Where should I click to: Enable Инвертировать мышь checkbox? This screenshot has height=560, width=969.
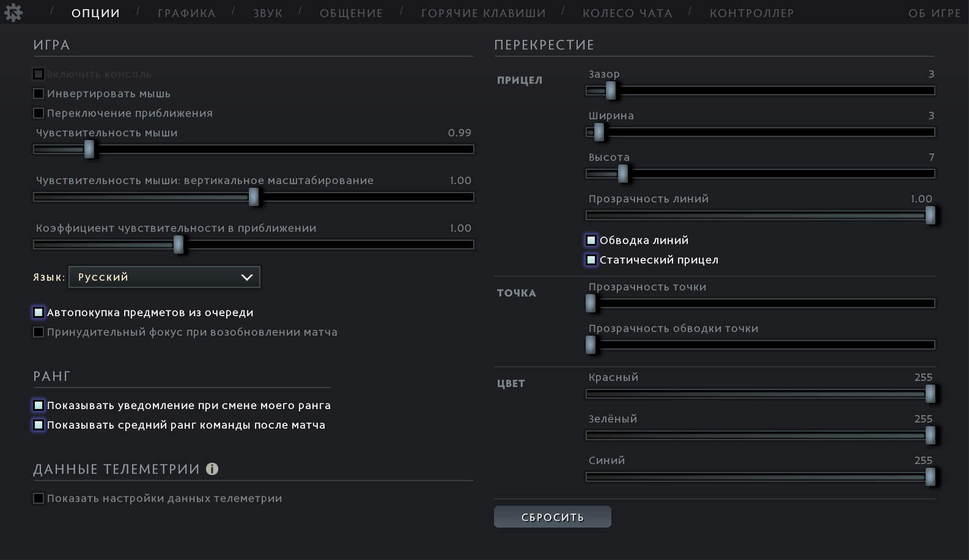coord(39,94)
